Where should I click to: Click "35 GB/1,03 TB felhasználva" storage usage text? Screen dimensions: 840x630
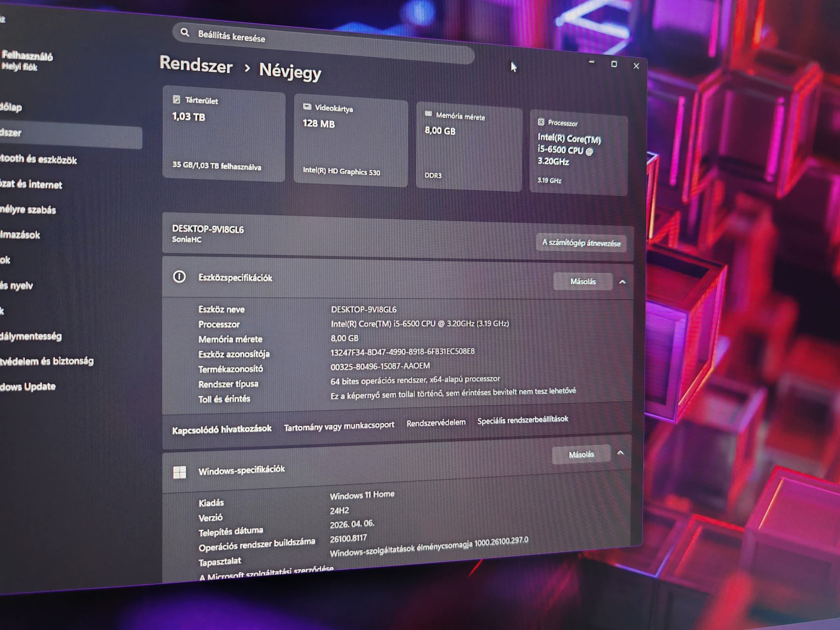coord(217,165)
